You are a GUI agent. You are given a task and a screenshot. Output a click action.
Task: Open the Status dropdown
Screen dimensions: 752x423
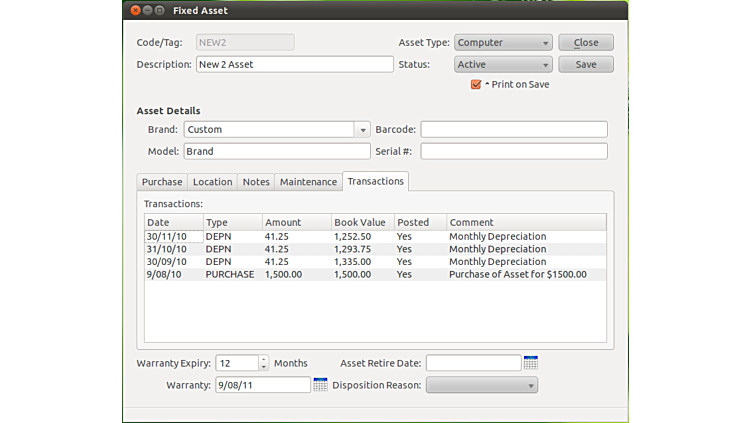503,65
